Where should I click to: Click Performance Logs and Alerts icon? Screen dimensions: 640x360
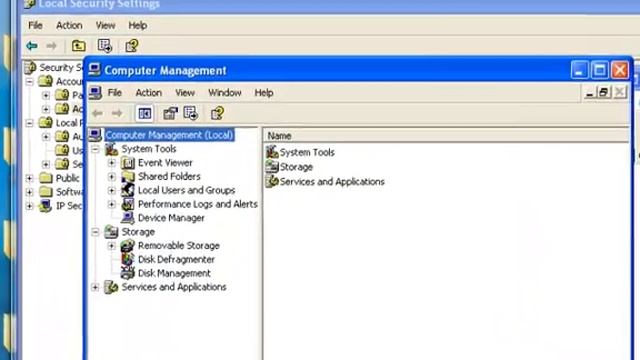(x=128, y=204)
